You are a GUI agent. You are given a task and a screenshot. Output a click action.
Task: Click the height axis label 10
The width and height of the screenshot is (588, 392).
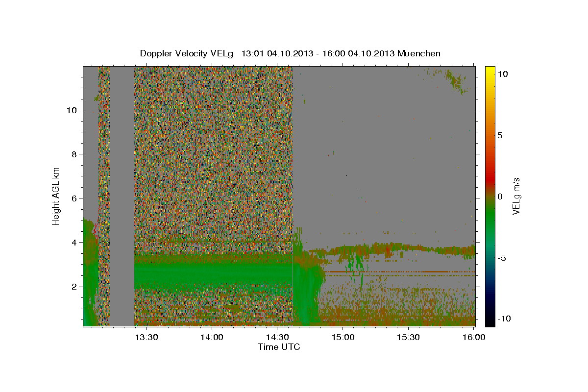71,110
